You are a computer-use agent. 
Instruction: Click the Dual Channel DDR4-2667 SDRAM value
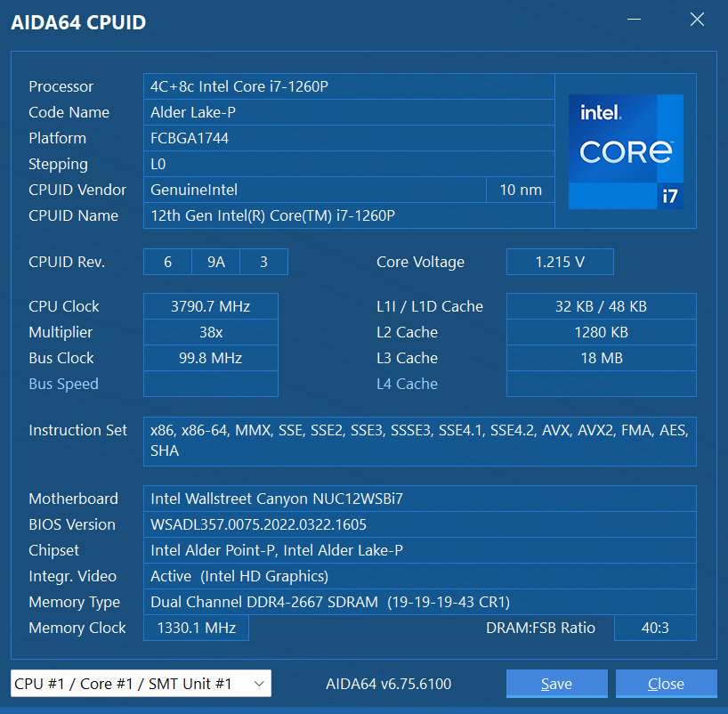pos(420,602)
